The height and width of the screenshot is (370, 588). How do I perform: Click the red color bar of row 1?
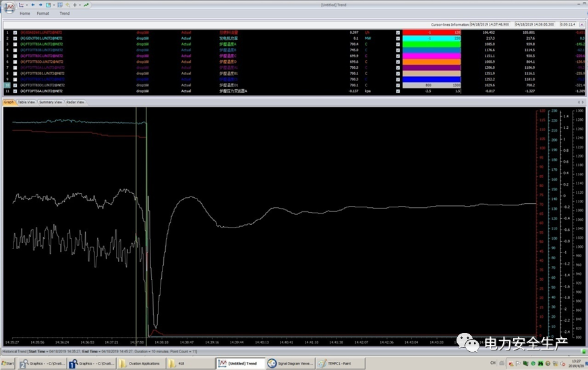point(431,32)
